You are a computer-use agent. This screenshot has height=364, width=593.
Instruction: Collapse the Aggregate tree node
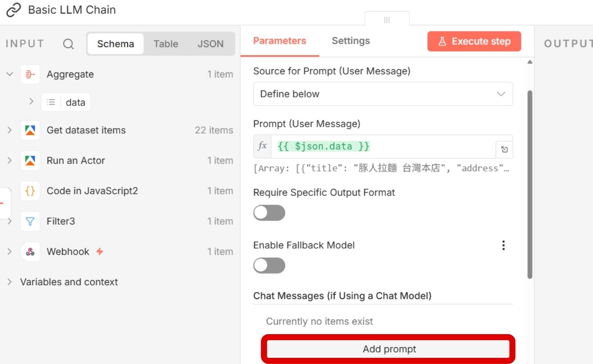[x=10, y=74]
